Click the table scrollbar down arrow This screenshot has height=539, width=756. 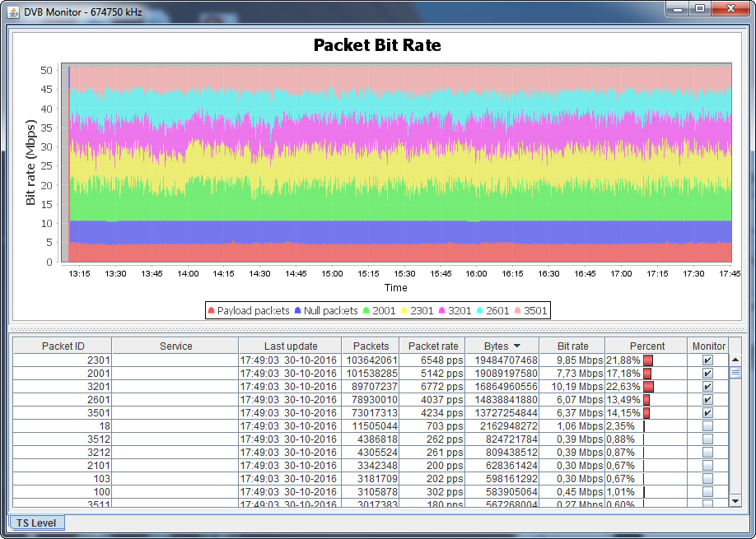pyautogui.click(x=735, y=501)
